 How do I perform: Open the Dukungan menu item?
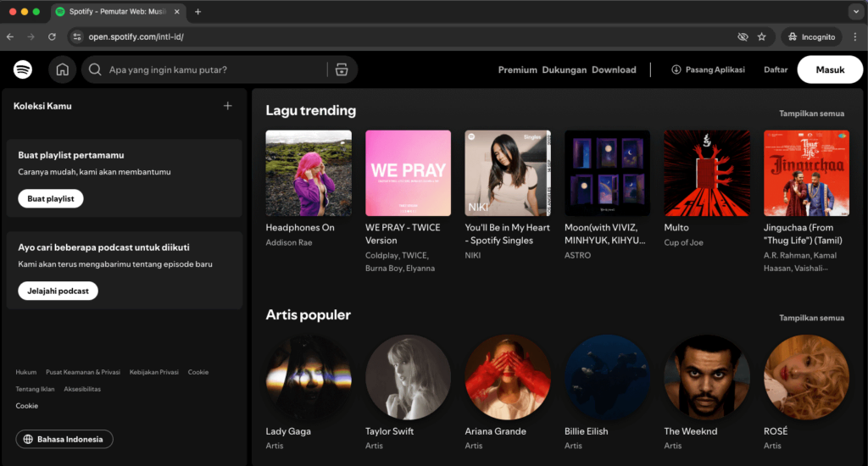(565, 69)
